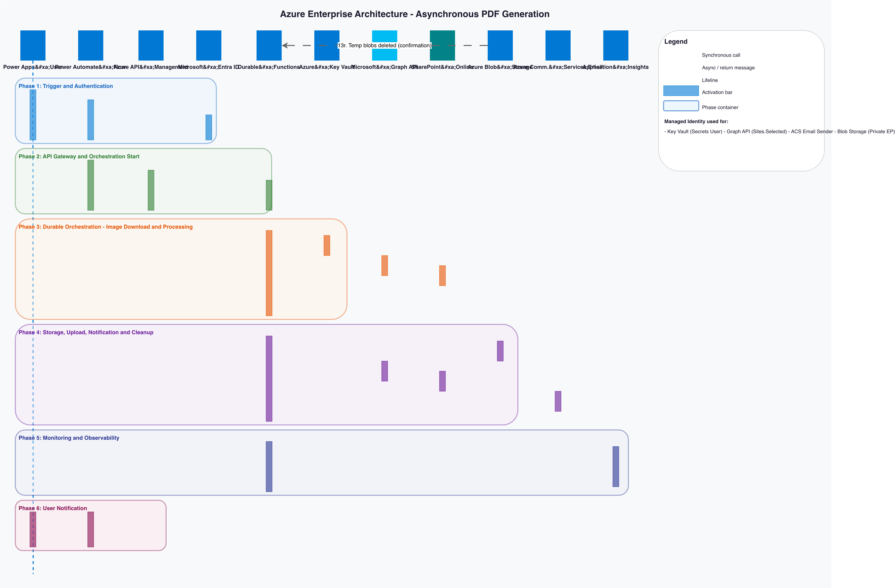The height and width of the screenshot is (588, 895).
Task: Click 'Async / return message' legend entry
Action: pos(728,68)
